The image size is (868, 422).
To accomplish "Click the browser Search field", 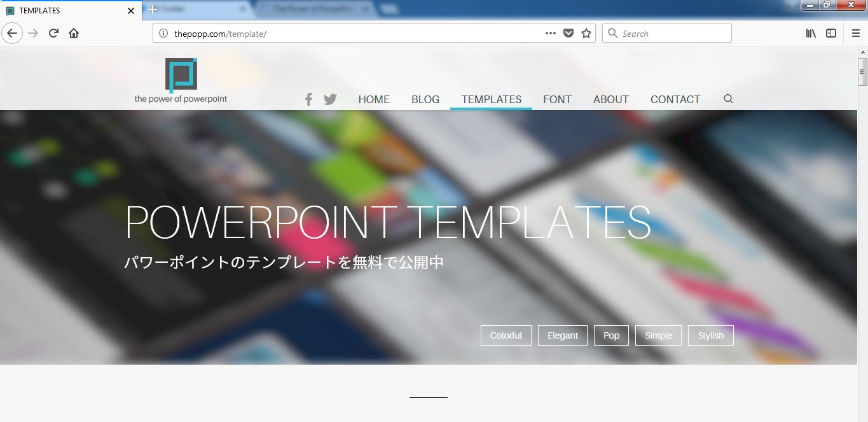I will click(x=667, y=33).
